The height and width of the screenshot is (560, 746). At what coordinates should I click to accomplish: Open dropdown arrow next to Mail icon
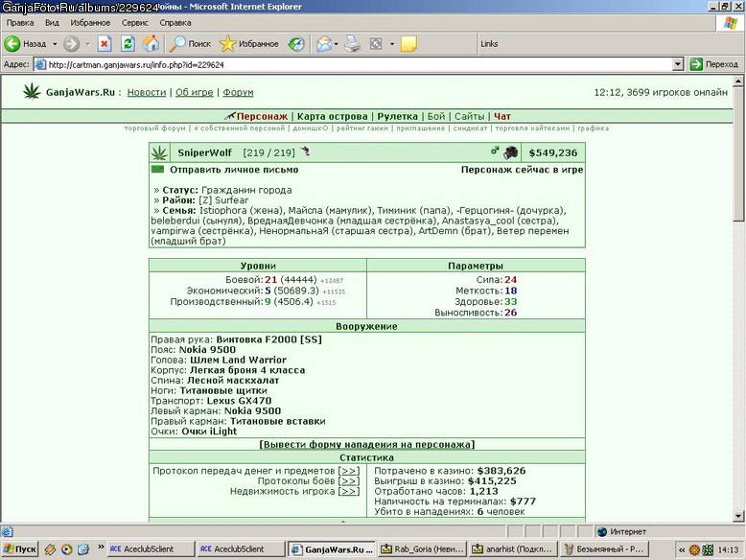(336, 44)
